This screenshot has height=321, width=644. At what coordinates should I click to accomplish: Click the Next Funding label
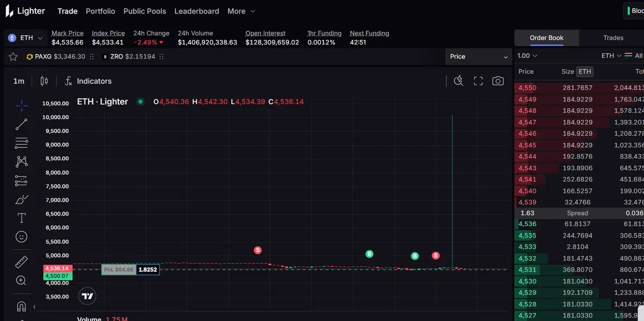369,33
